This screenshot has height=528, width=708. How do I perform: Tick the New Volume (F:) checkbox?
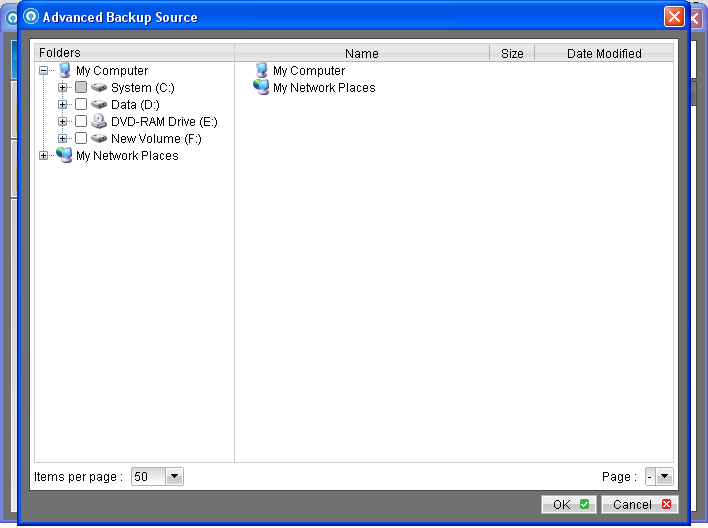81,139
